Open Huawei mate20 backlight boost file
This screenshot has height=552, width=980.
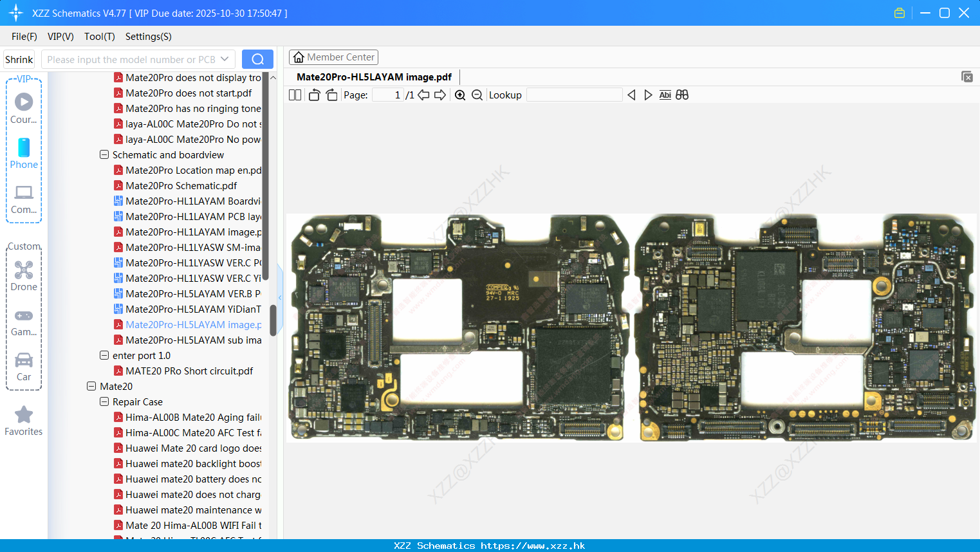pyautogui.click(x=187, y=463)
